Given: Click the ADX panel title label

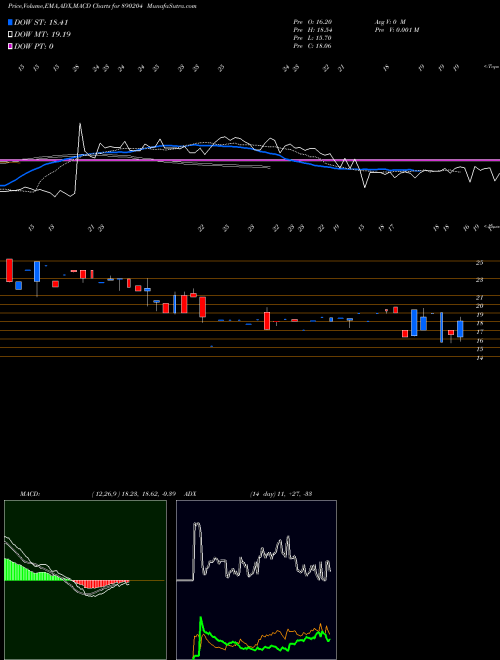Looking at the screenshot, I should (x=191, y=493).
